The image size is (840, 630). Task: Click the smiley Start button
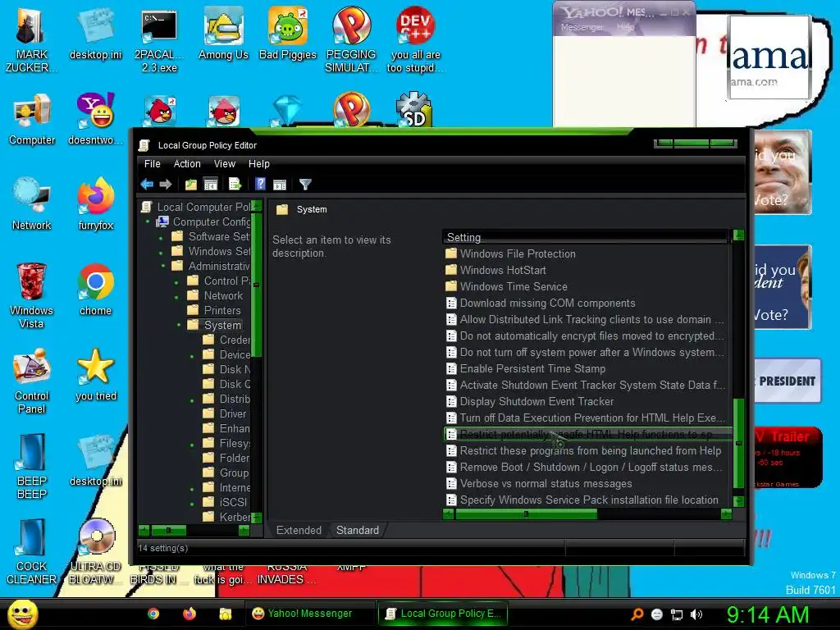pos(22,614)
